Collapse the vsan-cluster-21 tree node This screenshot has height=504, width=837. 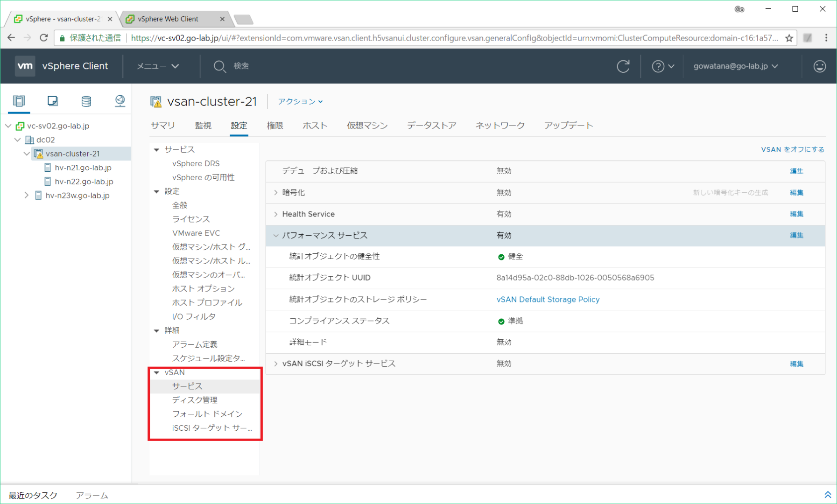pyautogui.click(x=27, y=154)
